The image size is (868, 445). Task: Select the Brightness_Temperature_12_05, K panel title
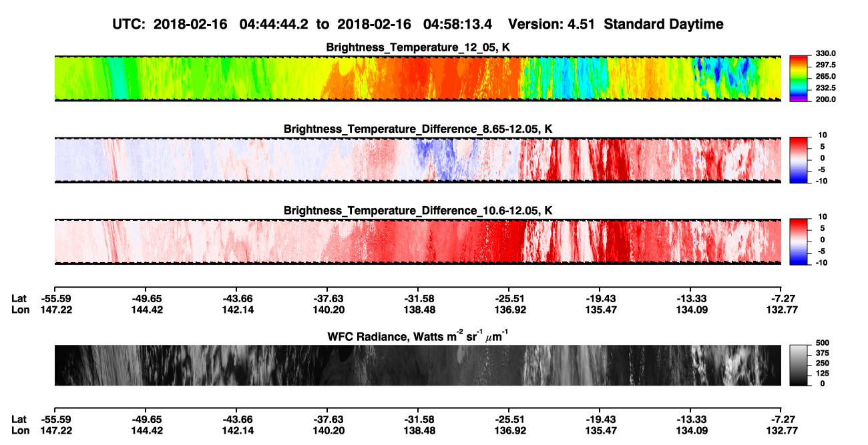[417, 47]
